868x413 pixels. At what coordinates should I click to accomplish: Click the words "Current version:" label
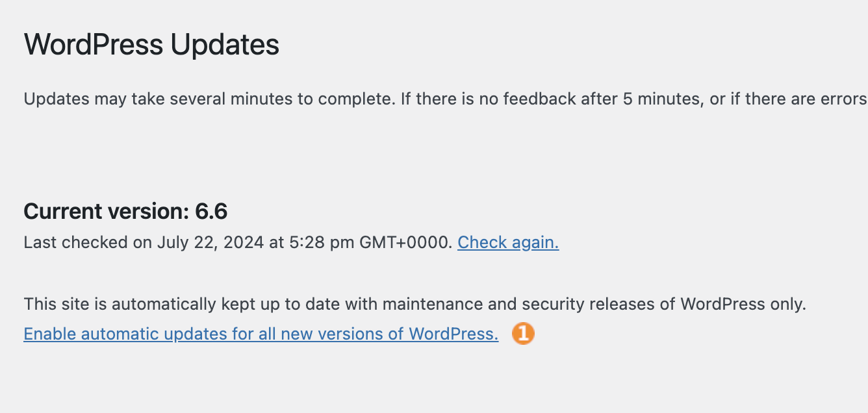[105, 212]
